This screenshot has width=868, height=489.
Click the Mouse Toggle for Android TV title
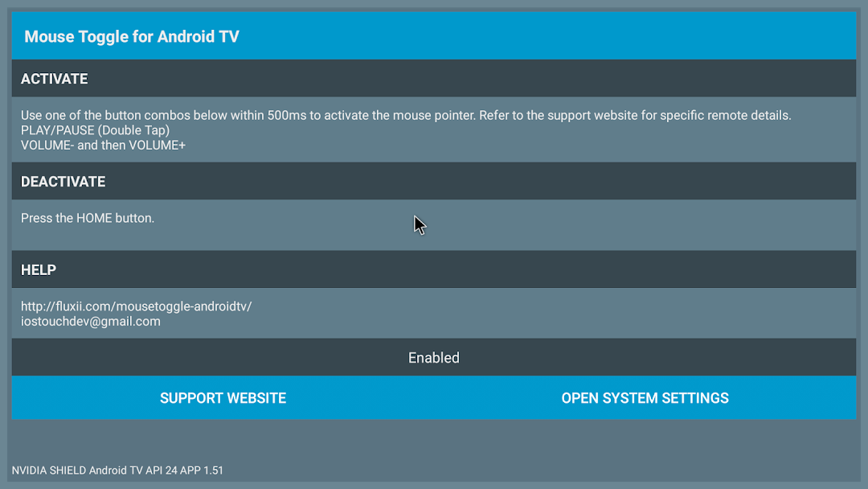coord(132,36)
